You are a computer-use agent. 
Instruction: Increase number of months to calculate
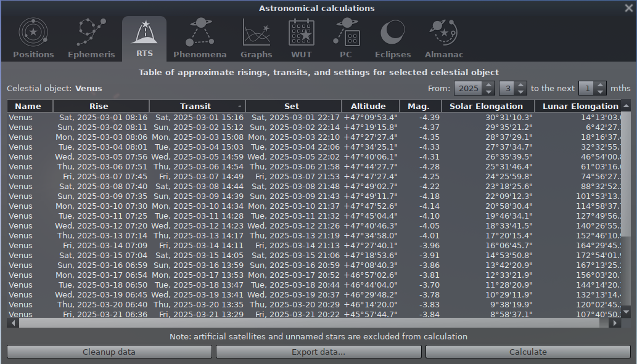pyautogui.click(x=601, y=85)
